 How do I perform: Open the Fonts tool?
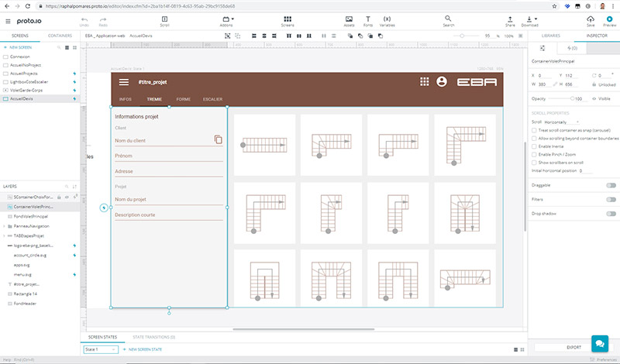[x=367, y=19]
